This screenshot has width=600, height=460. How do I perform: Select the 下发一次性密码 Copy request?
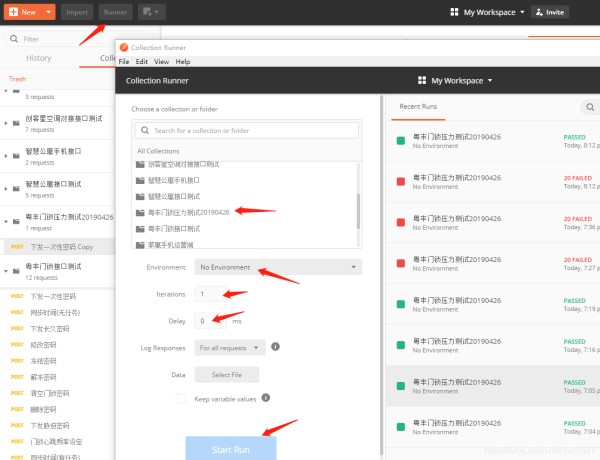[57, 247]
